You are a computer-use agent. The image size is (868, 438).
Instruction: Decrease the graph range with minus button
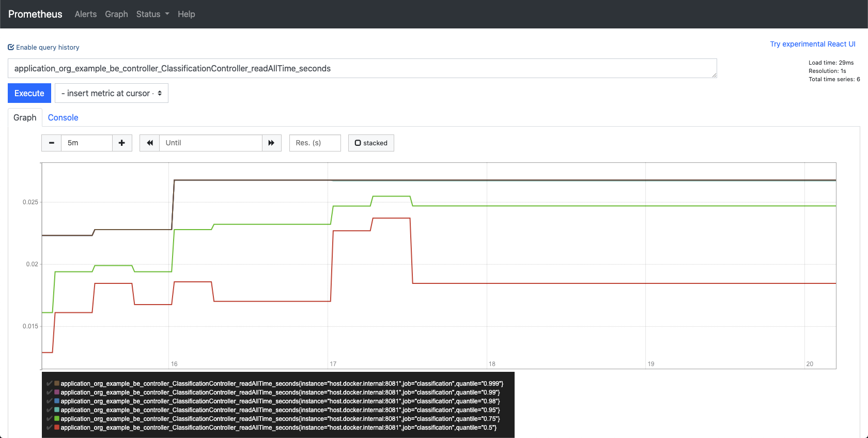51,143
